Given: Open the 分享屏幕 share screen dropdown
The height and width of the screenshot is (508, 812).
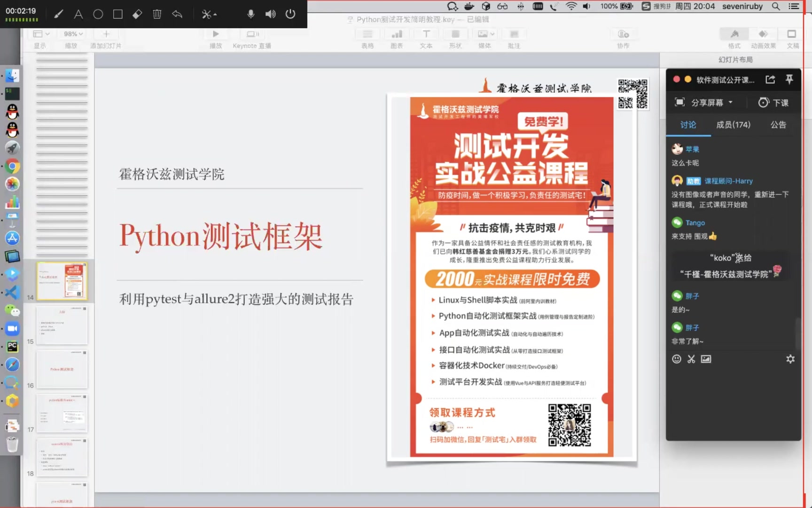Looking at the screenshot, I should click(704, 103).
